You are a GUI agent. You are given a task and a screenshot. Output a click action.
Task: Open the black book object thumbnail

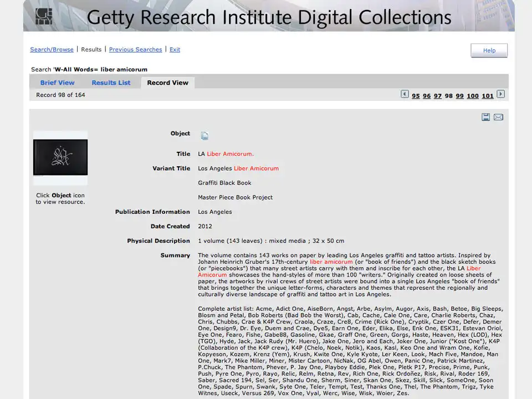click(x=60, y=157)
